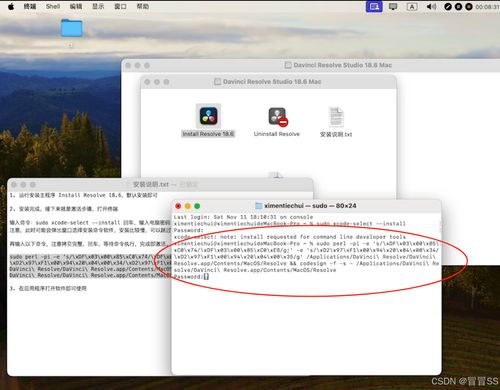The width and height of the screenshot is (500, 390).
Task: Select the blue folder on the desktop
Action: 71,28
